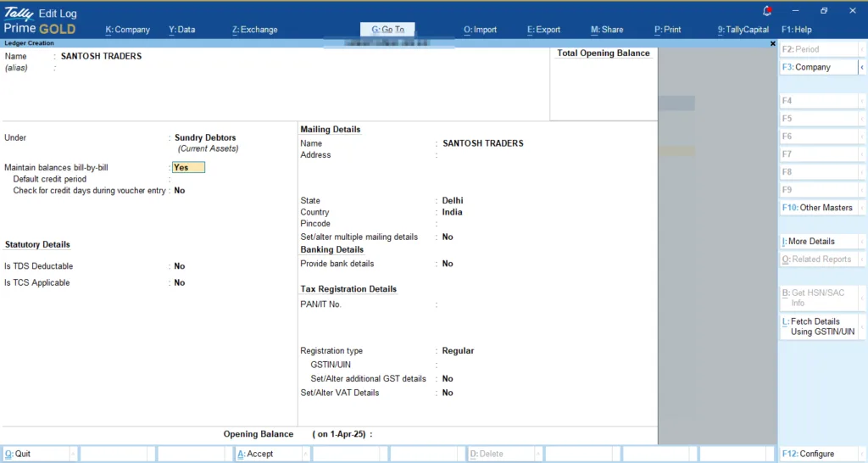Click the Default credit period field

188,179
